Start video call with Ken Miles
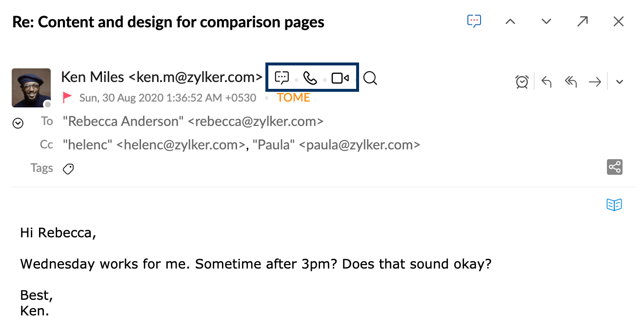The height and width of the screenshot is (333, 644). click(x=340, y=78)
